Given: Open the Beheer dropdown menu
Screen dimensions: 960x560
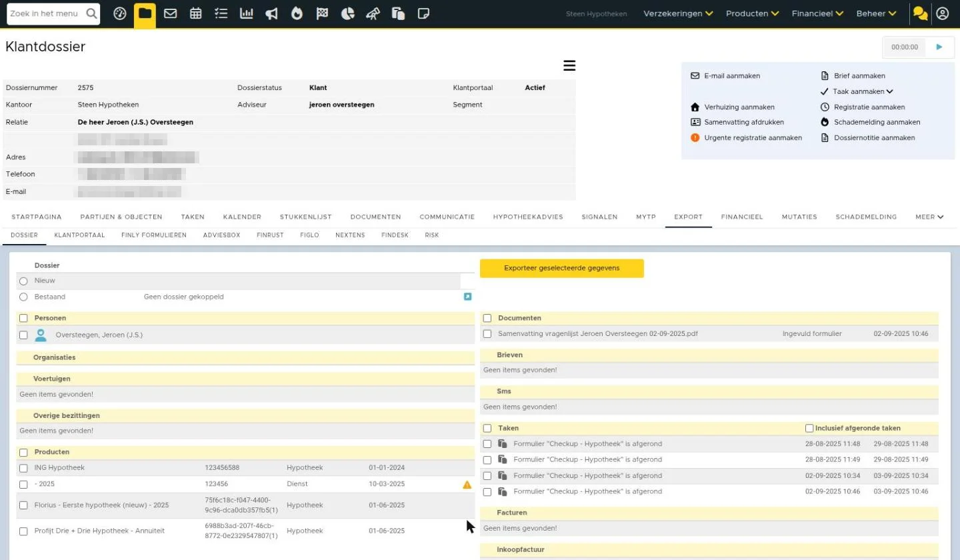Looking at the screenshot, I should [x=876, y=13].
